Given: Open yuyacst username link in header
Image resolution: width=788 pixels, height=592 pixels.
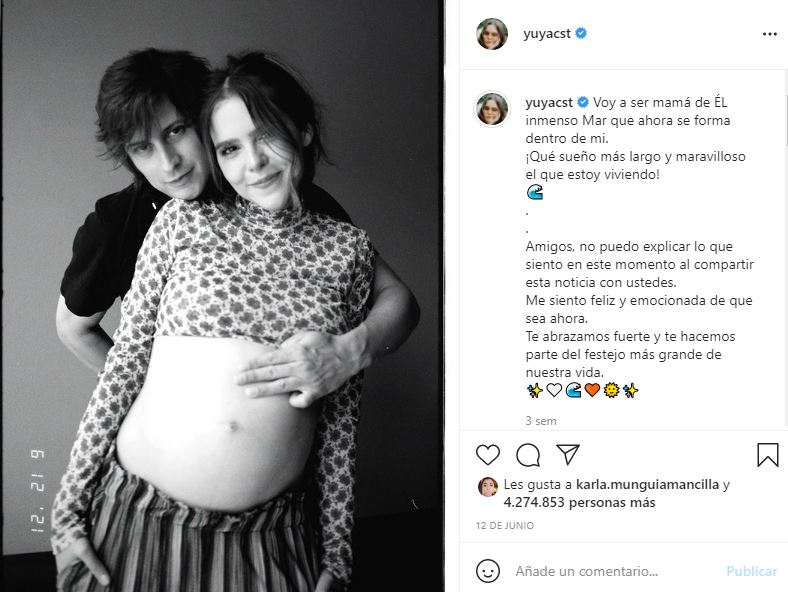Looking at the screenshot, I should click(547, 34).
